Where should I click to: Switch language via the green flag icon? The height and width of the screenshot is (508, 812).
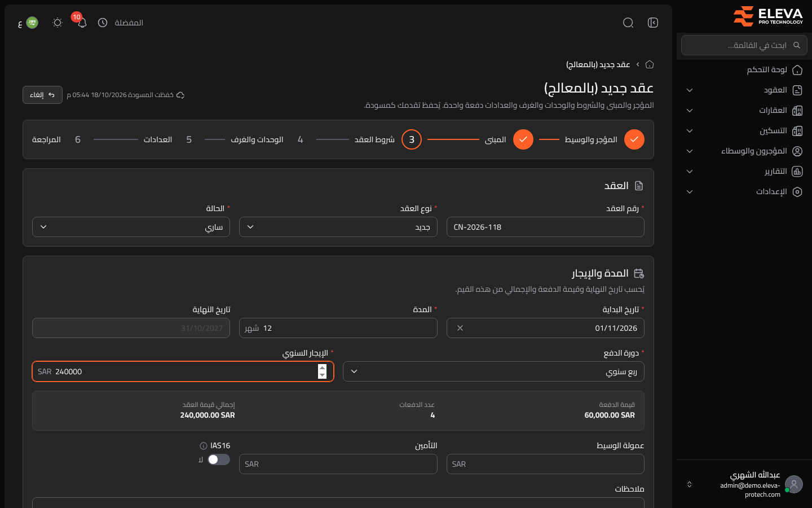32,23
